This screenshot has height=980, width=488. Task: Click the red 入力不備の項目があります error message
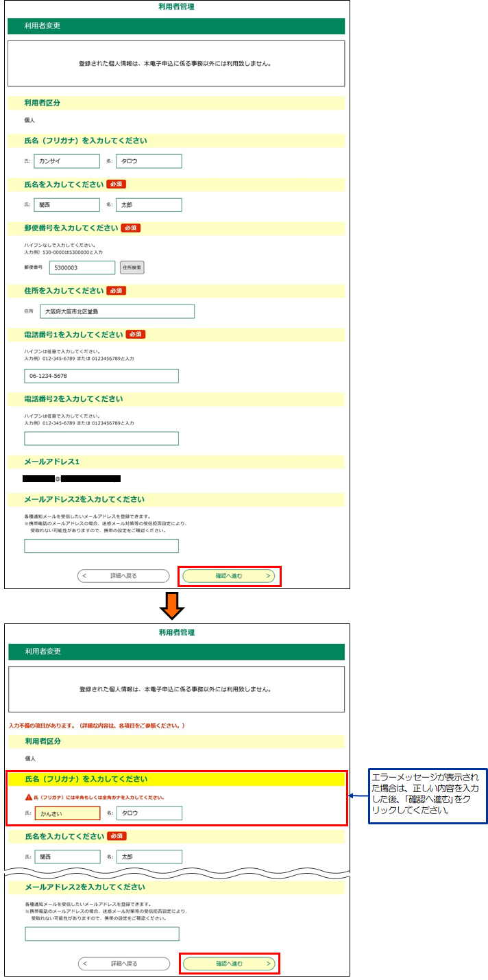(x=97, y=726)
